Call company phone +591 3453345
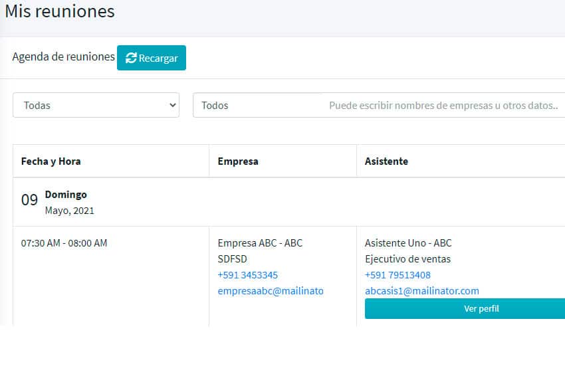 click(x=247, y=275)
